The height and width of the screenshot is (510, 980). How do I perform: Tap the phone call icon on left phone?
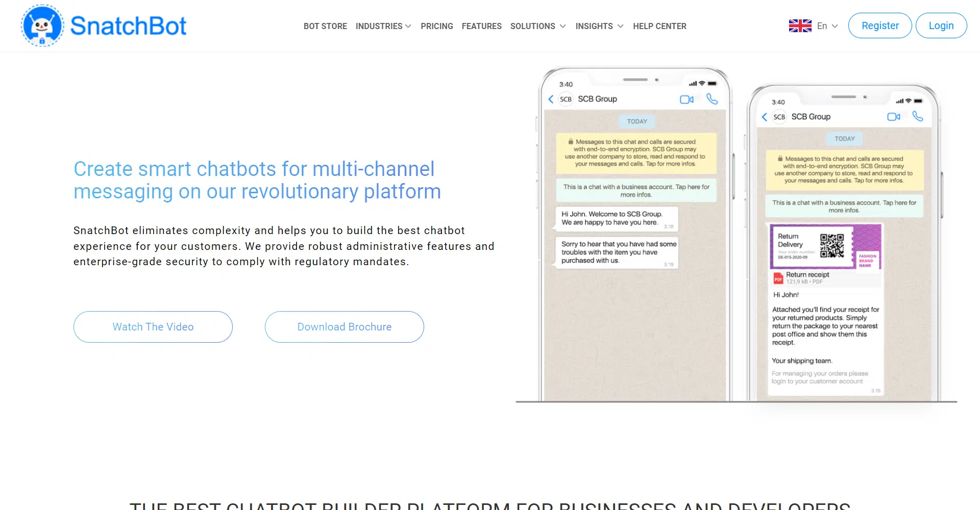point(712,99)
